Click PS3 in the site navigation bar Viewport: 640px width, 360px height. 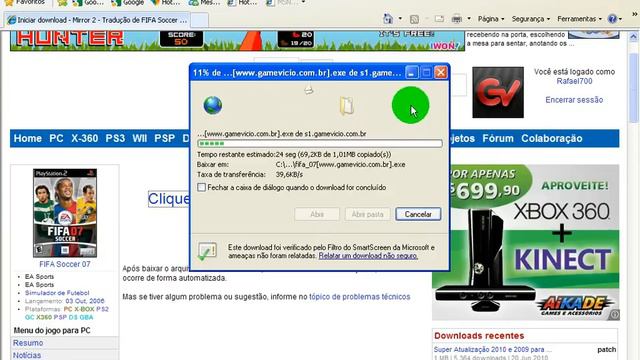(115, 138)
